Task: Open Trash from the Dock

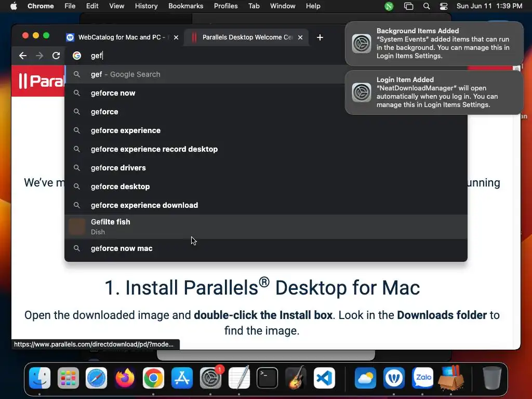Action: (492, 378)
